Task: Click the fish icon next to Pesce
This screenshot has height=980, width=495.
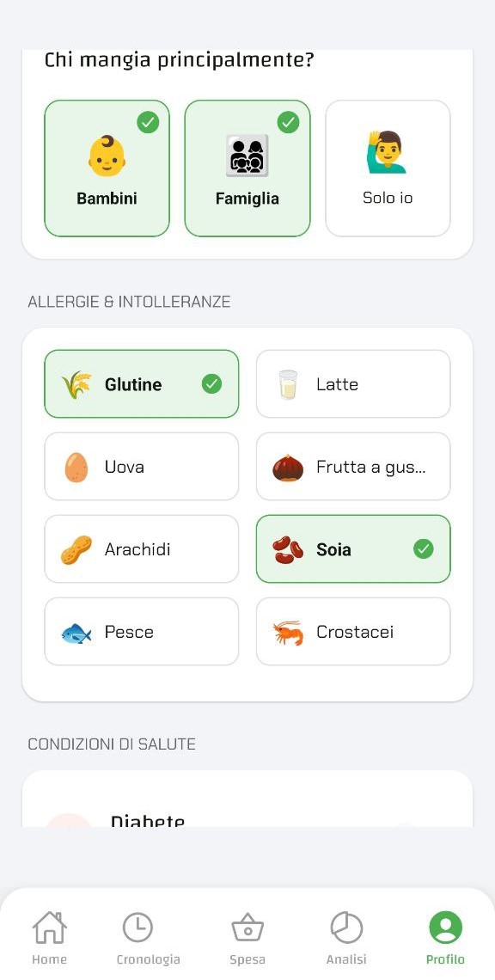Action: [x=76, y=631]
